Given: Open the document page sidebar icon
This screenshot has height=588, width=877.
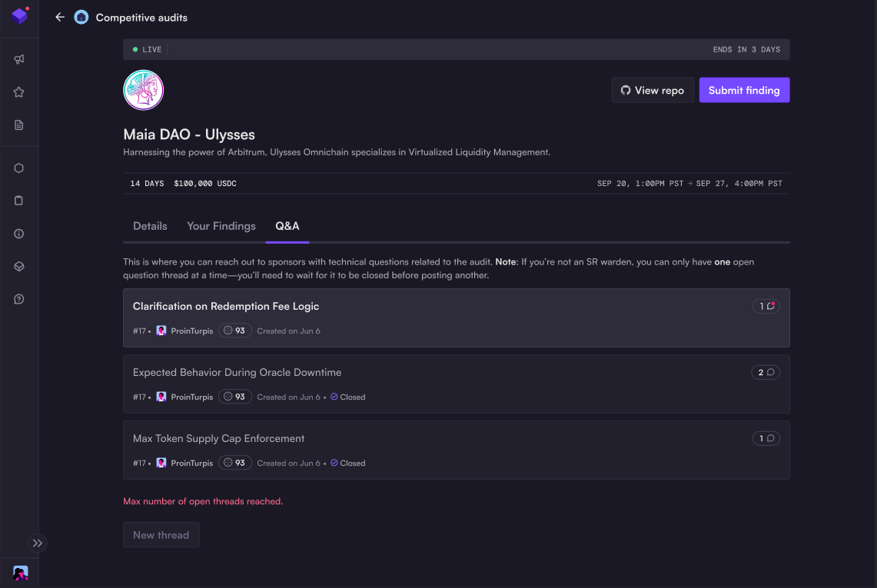Looking at the screenshot, I should click(19, 125).
